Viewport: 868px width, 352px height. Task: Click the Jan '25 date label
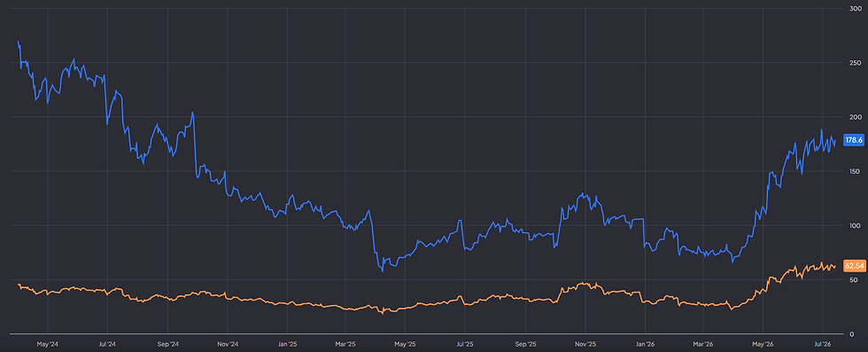point(287,344)
